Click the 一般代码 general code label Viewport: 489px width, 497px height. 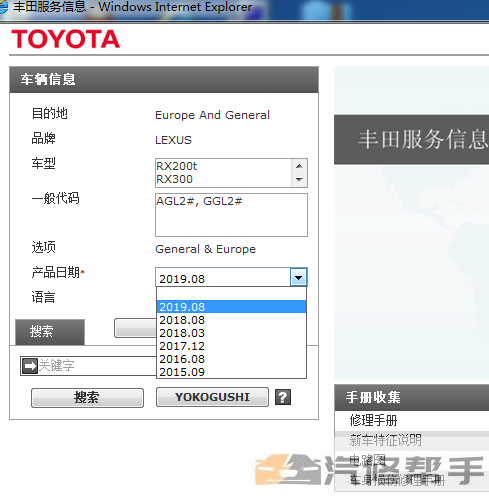tap(55, 198)
